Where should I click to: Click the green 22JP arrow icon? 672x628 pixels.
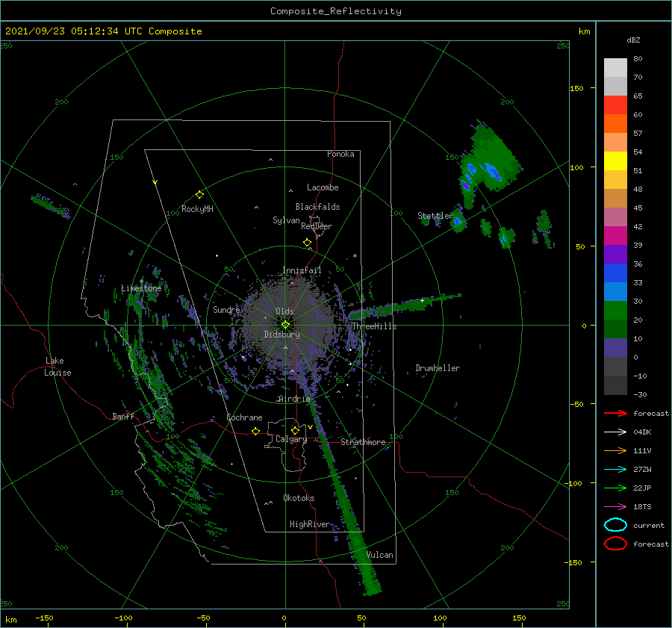point(615,488)
